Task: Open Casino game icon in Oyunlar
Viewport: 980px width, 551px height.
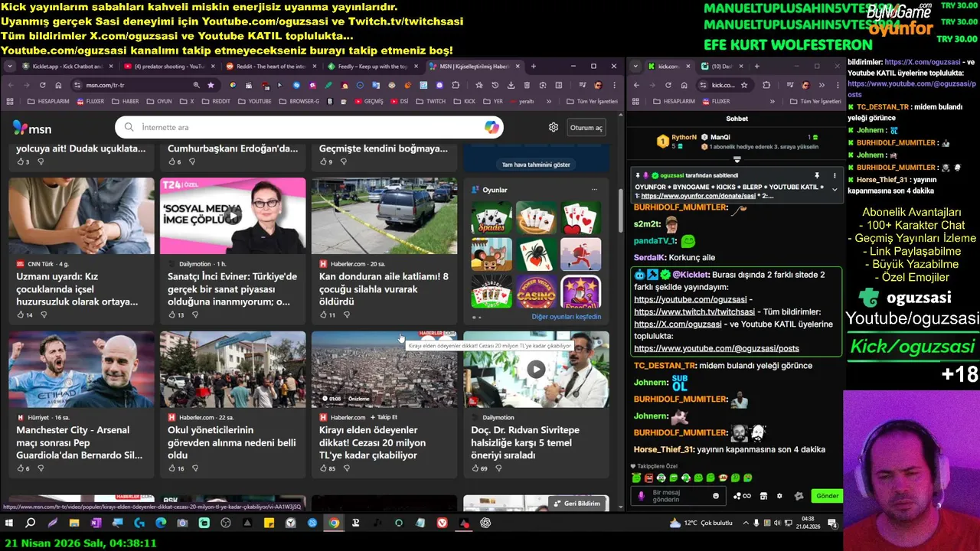Action: (536, 292)
